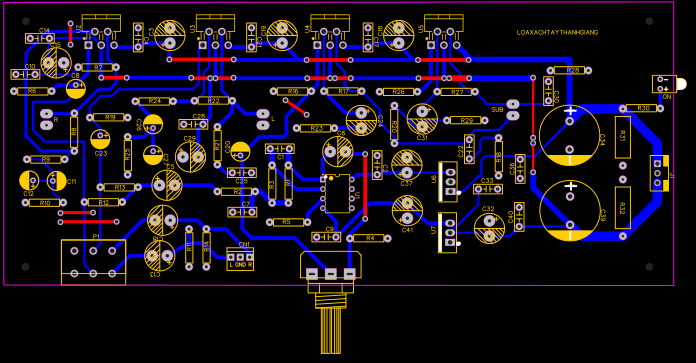Click capacitor C9
Image resolution: width=696 pixels, height=363 pixels.
(x=326, y=236)
